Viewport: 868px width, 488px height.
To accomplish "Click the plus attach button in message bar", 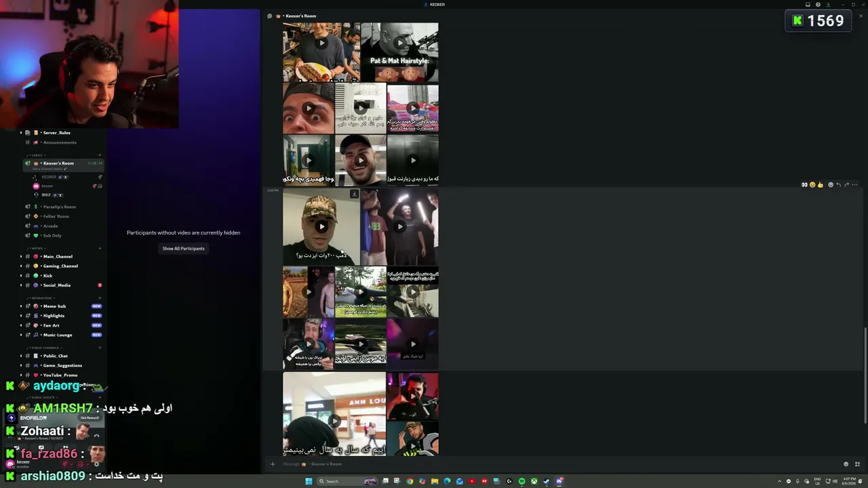I will 273,464.
